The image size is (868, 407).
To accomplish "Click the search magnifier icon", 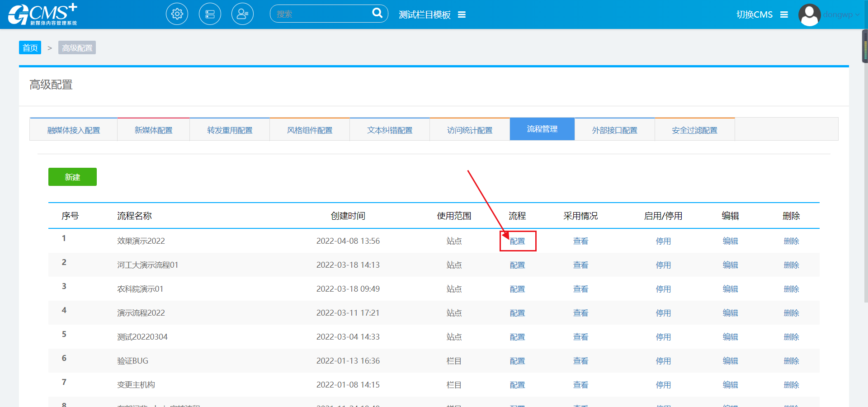I will point(377,13).
